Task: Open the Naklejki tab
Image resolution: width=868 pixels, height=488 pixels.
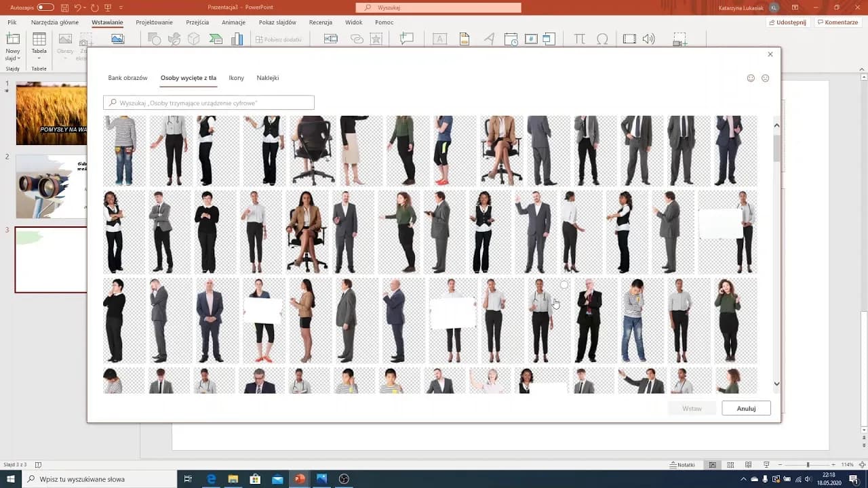Action: [x=267, y=78]
